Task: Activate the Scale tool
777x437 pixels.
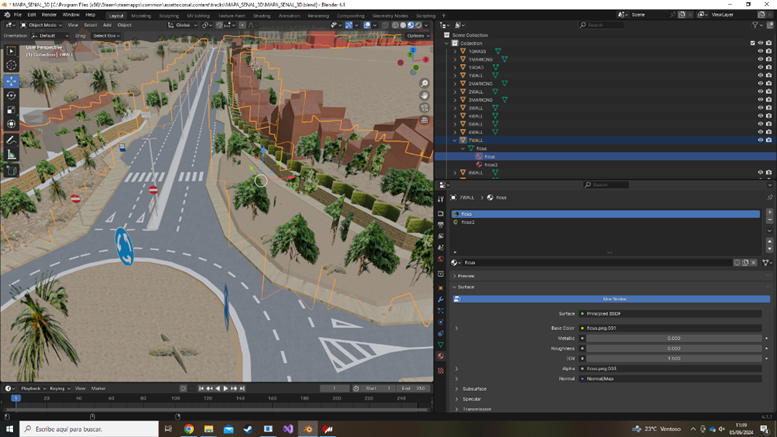Action: (x=11, y=110)
